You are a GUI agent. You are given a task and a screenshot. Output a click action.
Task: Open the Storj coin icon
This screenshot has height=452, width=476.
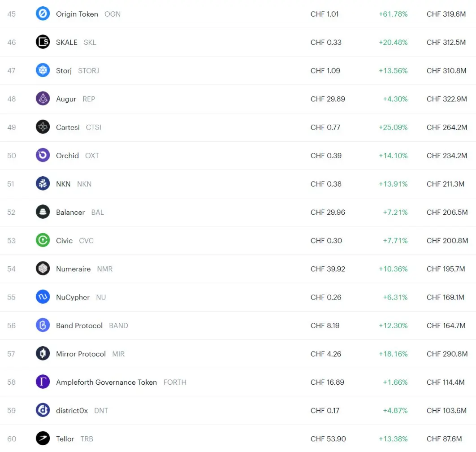(43, 70)
